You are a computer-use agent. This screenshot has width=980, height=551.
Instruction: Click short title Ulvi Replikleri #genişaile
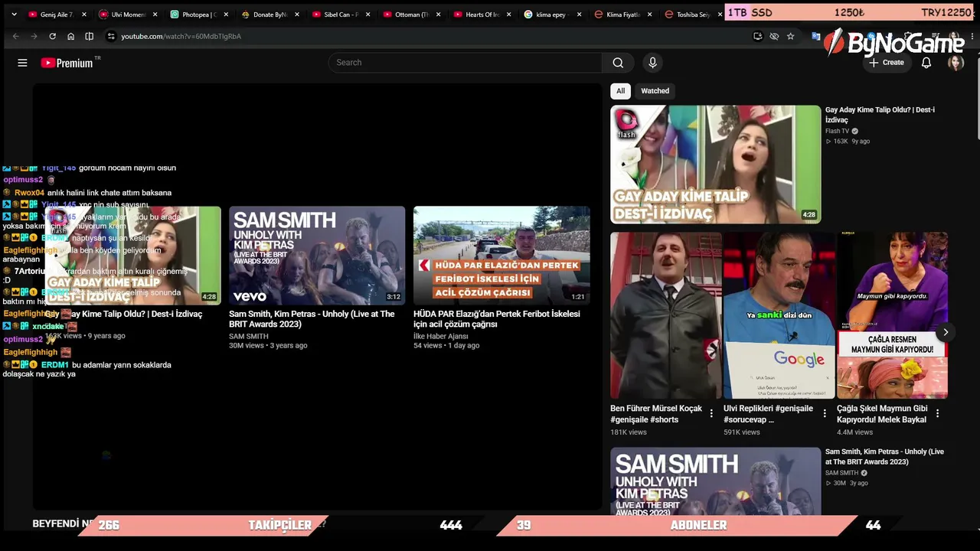click(769, 414)
